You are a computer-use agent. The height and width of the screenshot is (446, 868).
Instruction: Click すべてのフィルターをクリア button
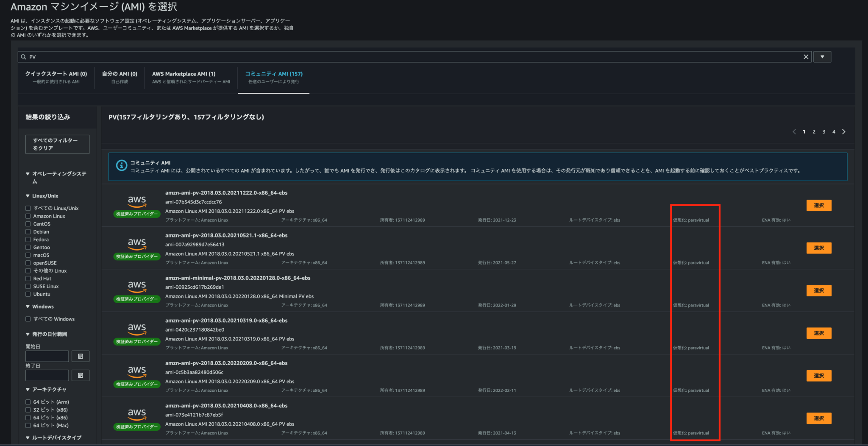(x=57, y=144)
